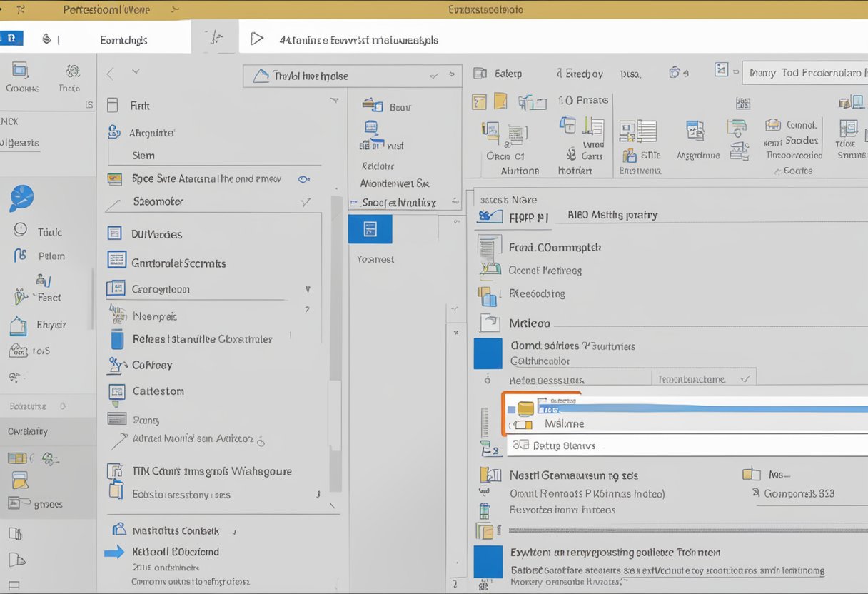Click the Algprdnne ribbon icon

696,131
